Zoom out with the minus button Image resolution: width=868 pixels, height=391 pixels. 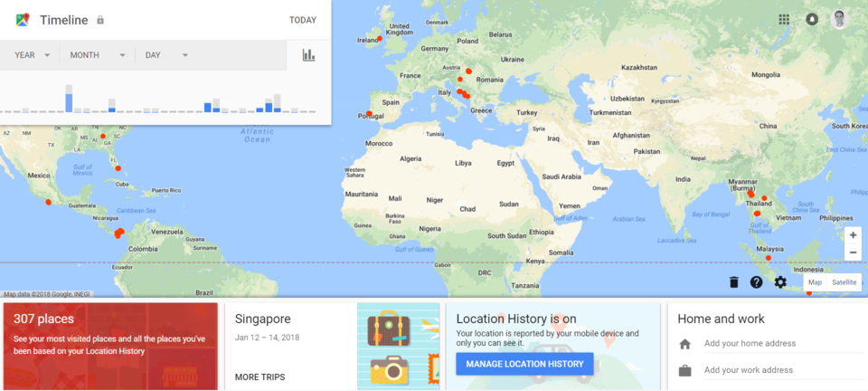click(x=853, y=253)
